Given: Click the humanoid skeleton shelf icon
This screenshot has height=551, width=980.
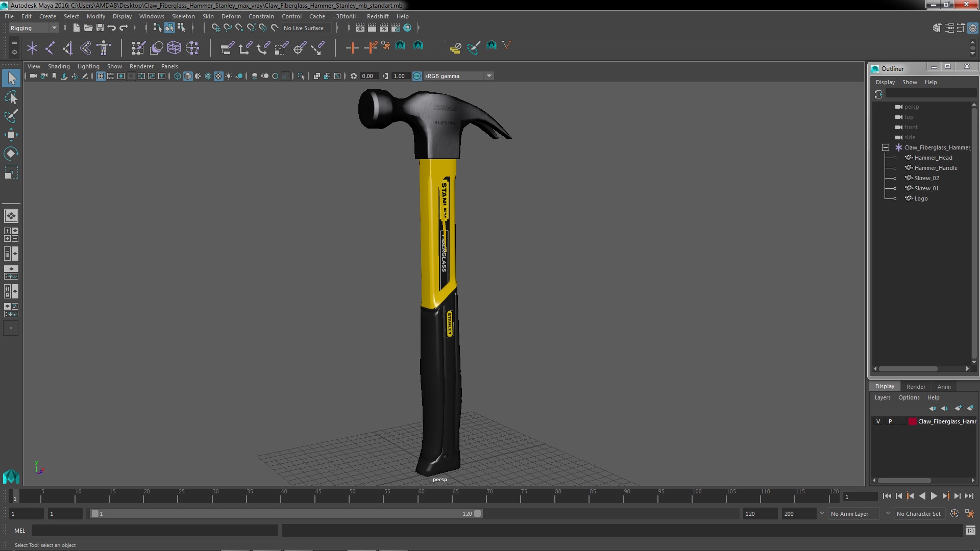Looking at the screenshot, I should (104, 48).
